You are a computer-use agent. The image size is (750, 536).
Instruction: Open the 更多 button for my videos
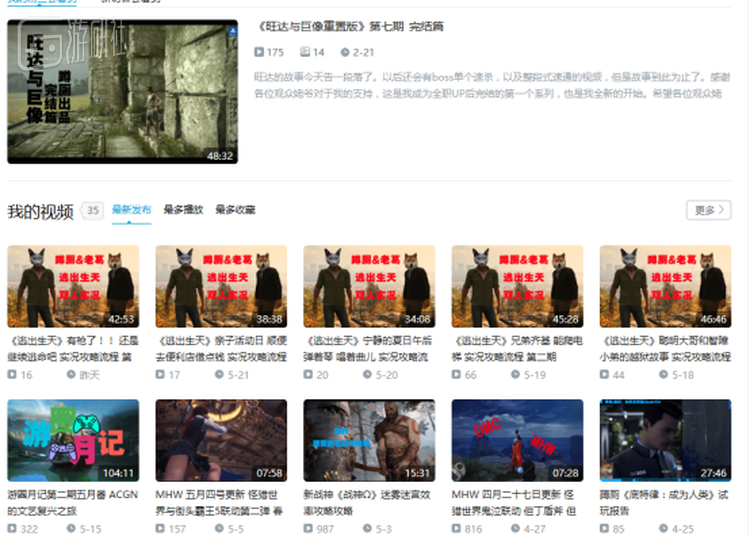[x=708, y=210]
